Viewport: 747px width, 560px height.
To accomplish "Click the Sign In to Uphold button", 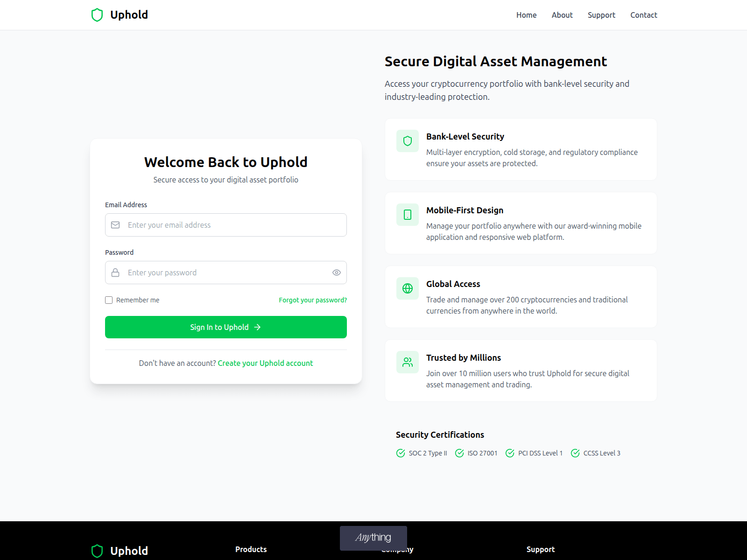I will [x=226, y=327].
